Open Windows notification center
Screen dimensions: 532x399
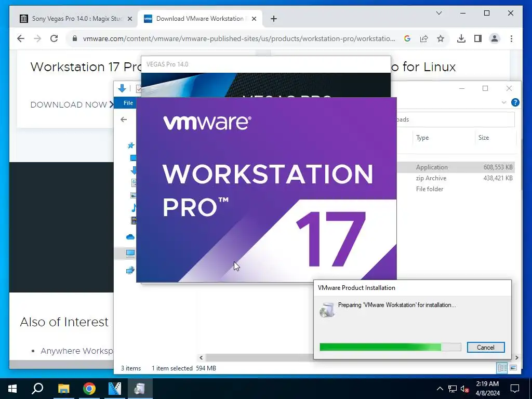coord(515,389)
